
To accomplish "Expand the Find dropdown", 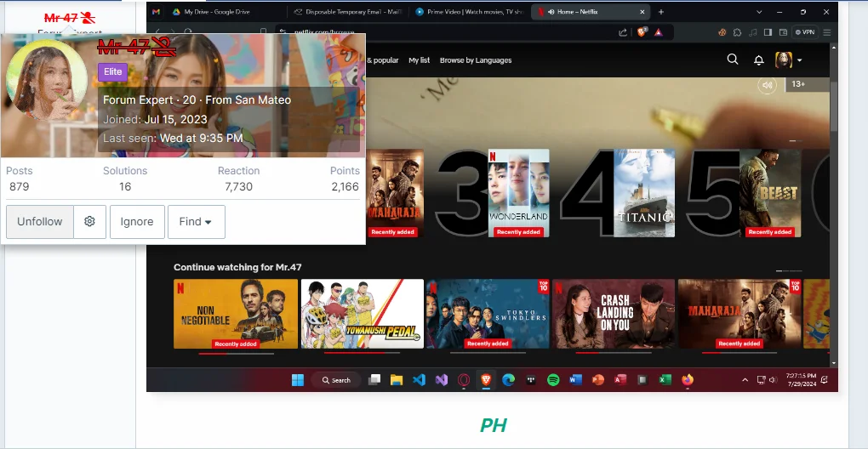I will [x=196, y=222].
